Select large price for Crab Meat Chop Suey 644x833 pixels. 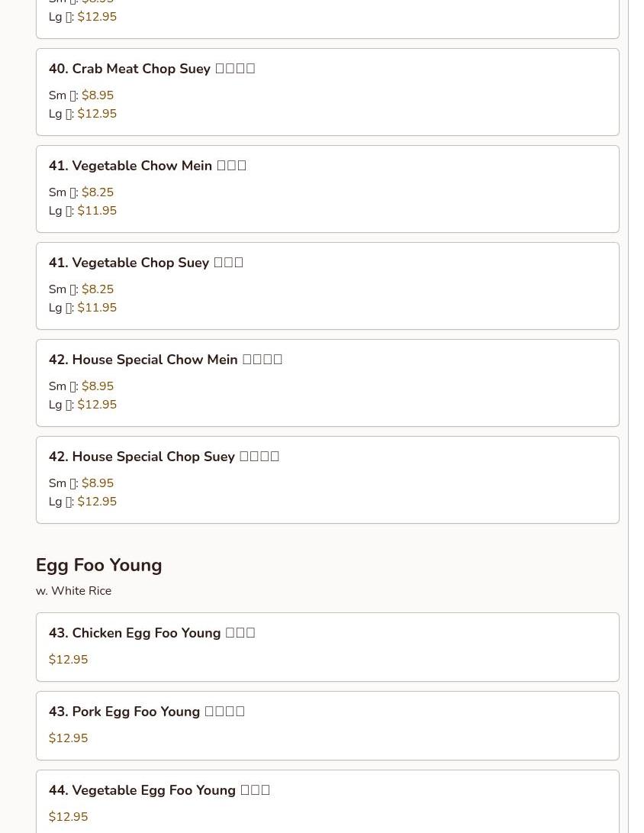(x=97, y=114)
